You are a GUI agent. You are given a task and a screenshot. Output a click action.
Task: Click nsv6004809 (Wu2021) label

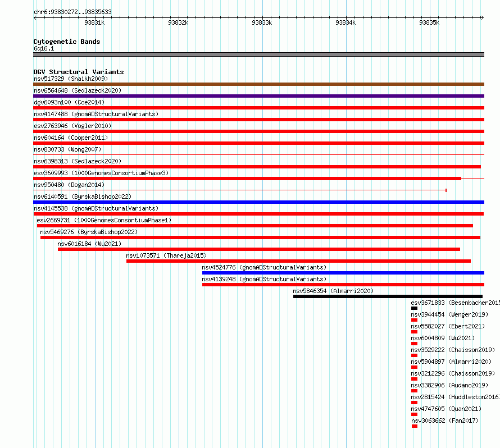(443, 338)
